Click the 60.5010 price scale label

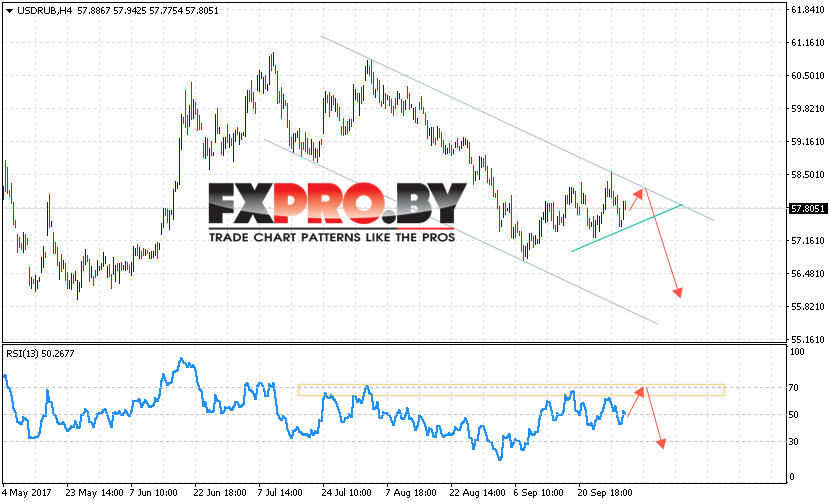[807, 76]
